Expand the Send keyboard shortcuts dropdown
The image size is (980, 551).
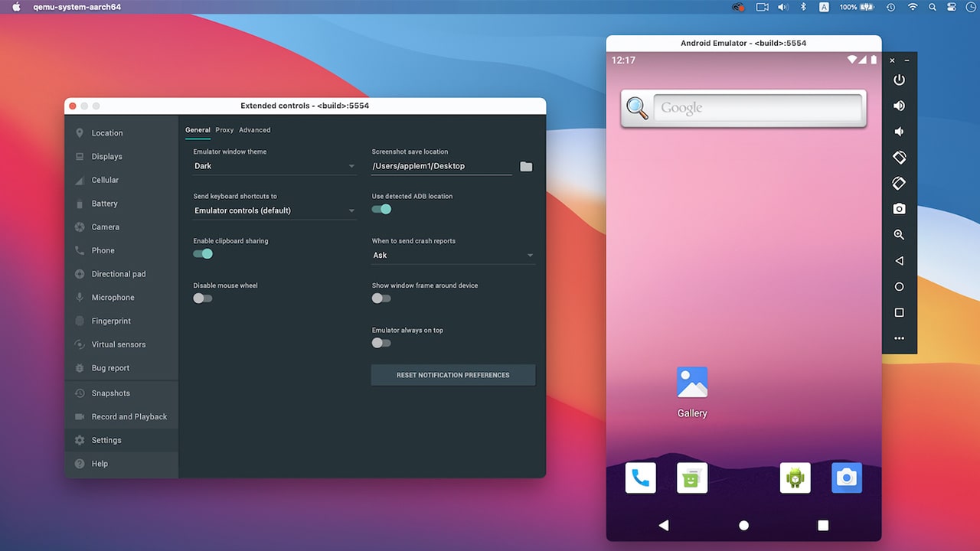274,210
